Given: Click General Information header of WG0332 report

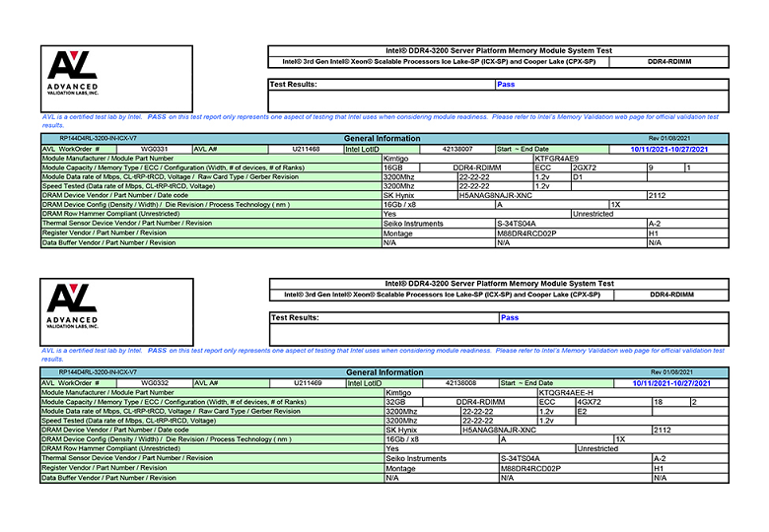Looking at the screenshot, I should click(384, 372).
